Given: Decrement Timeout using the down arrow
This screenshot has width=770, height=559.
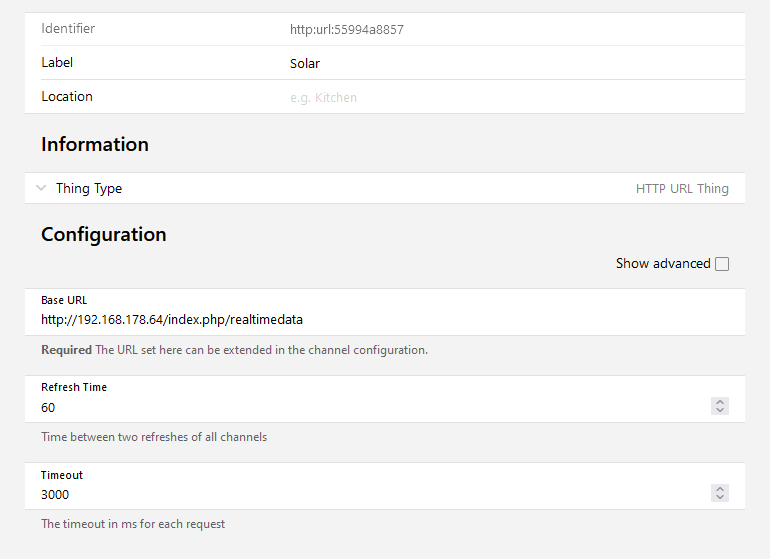Looking at the screenshot, I should pos(720,498).
